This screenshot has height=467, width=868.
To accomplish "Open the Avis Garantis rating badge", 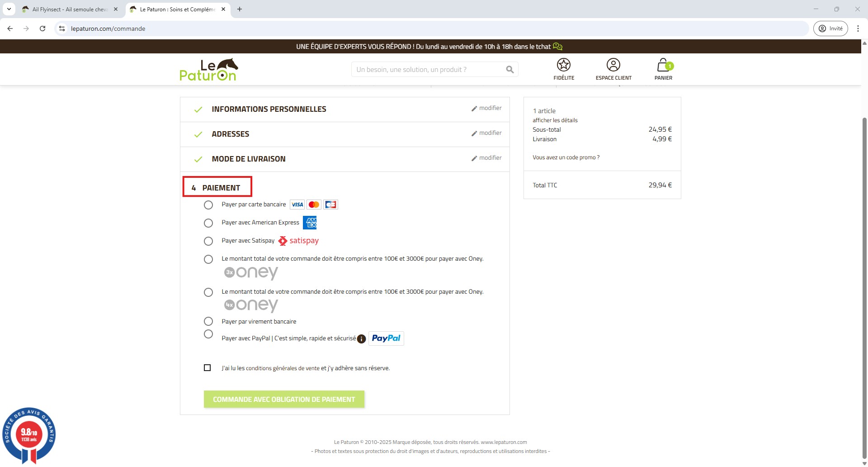I will point(29,435).
